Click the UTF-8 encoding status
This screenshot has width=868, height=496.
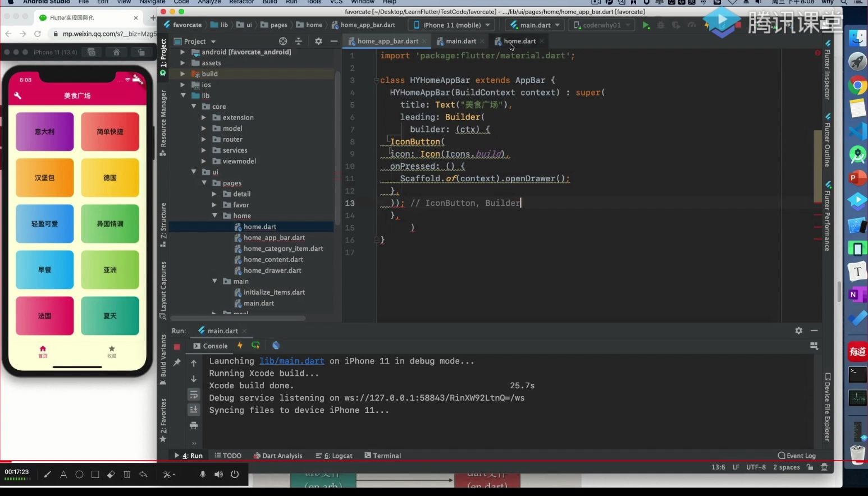tap(756, 467)
